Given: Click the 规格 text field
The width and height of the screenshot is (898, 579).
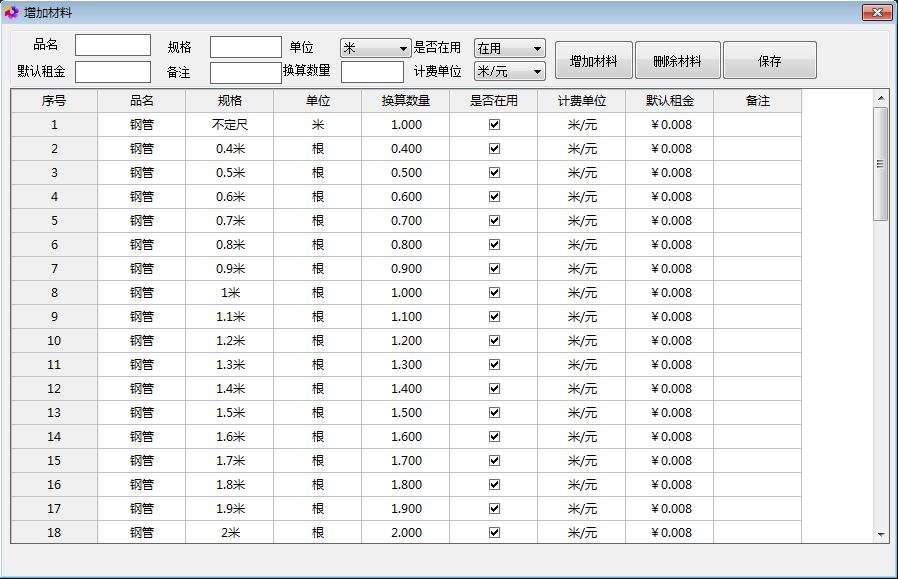Looking at the screenshot, I should pos(245,47).
